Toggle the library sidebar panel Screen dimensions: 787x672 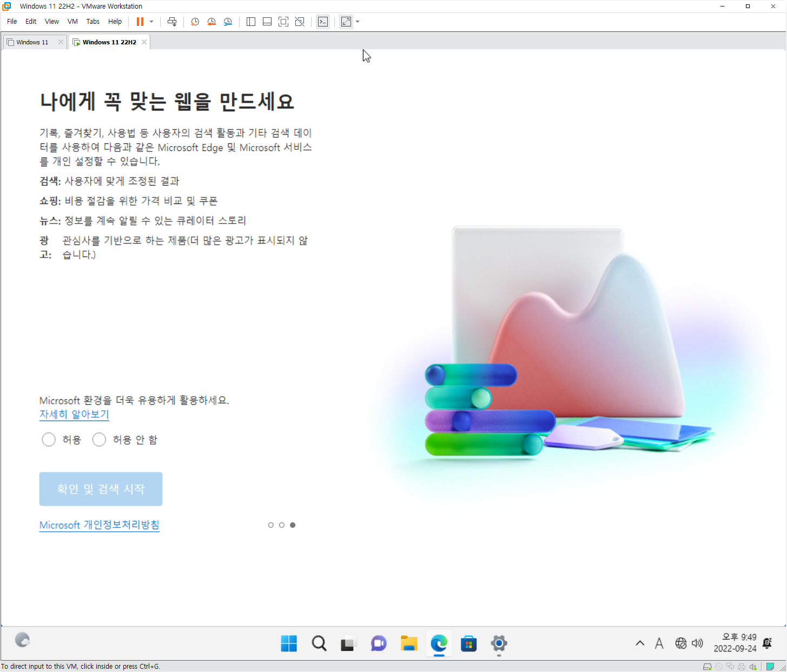[251, 22]
